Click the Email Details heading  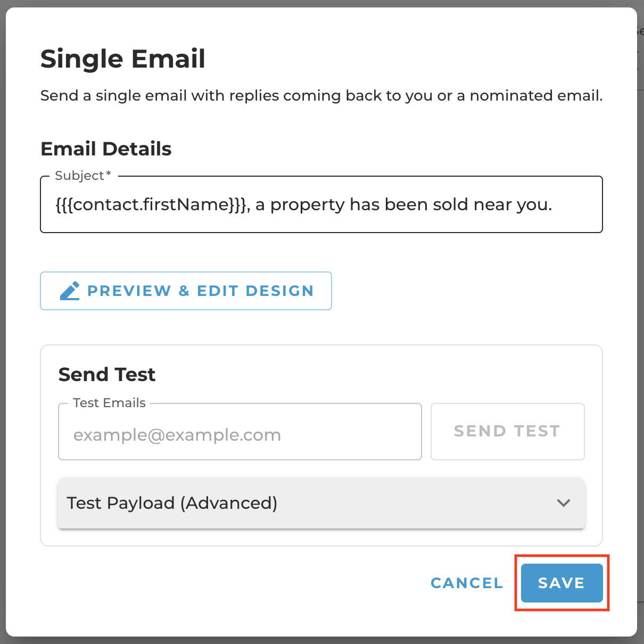point(106,149)
